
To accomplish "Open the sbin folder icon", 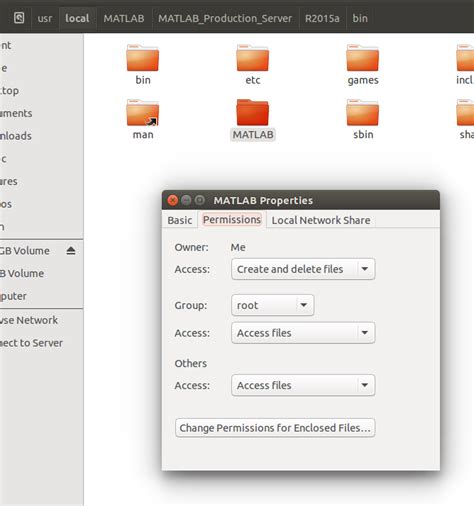I will pos(362,113).
